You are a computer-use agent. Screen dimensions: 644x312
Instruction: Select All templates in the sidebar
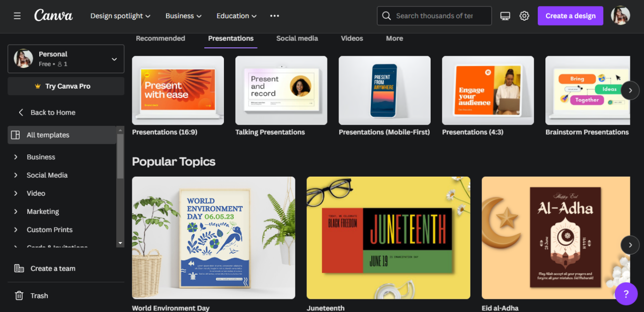point(48,135)
